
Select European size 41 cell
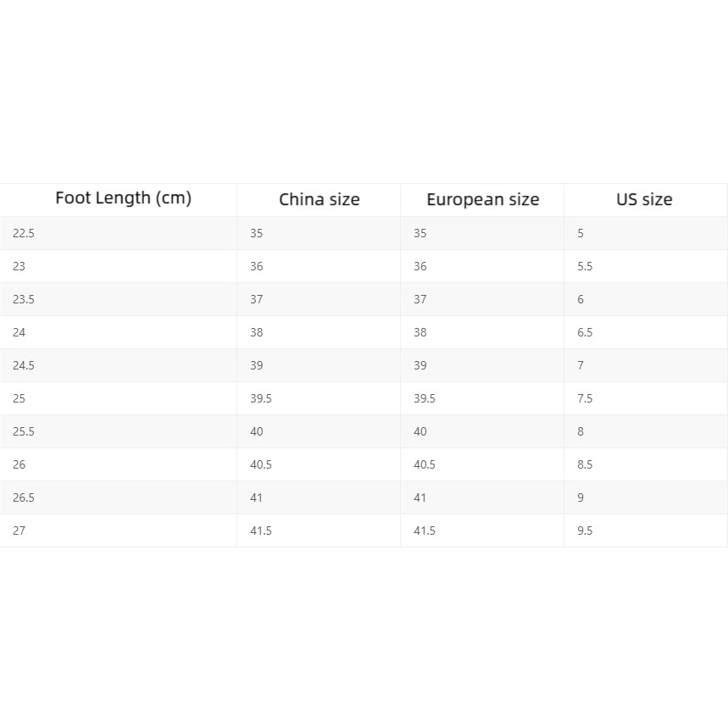(420, 497)
